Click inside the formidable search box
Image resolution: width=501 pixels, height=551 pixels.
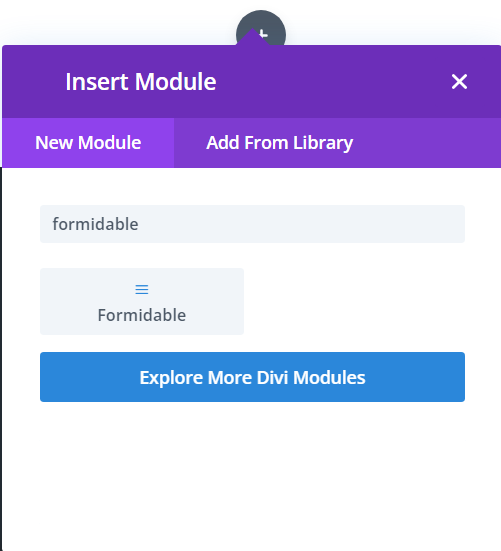[x=252, y=224]
